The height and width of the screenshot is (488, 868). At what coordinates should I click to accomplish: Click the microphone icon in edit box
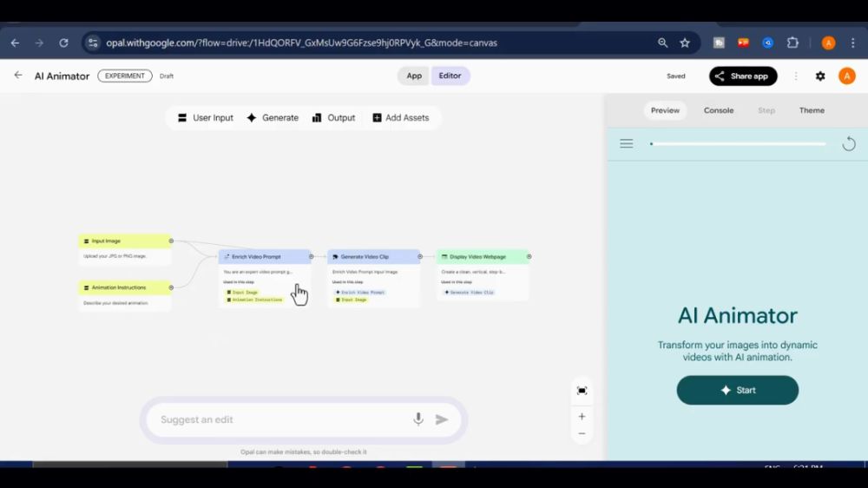(x=418, y=419)
